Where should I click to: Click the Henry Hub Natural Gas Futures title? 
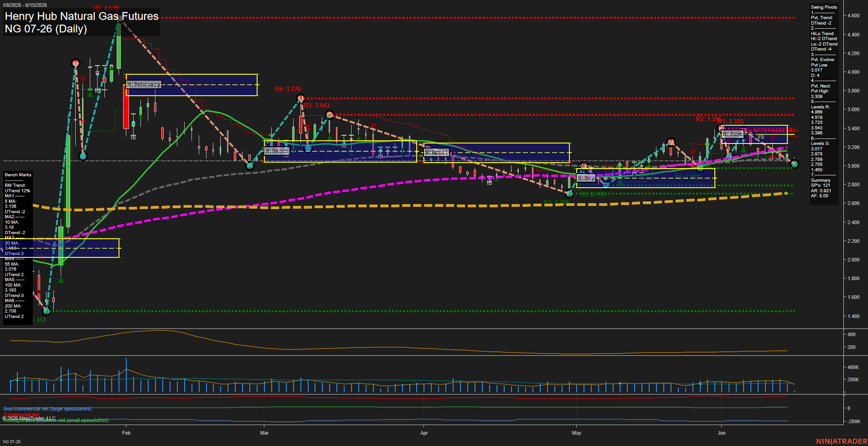pyautogui.click(x=82, y=16)
